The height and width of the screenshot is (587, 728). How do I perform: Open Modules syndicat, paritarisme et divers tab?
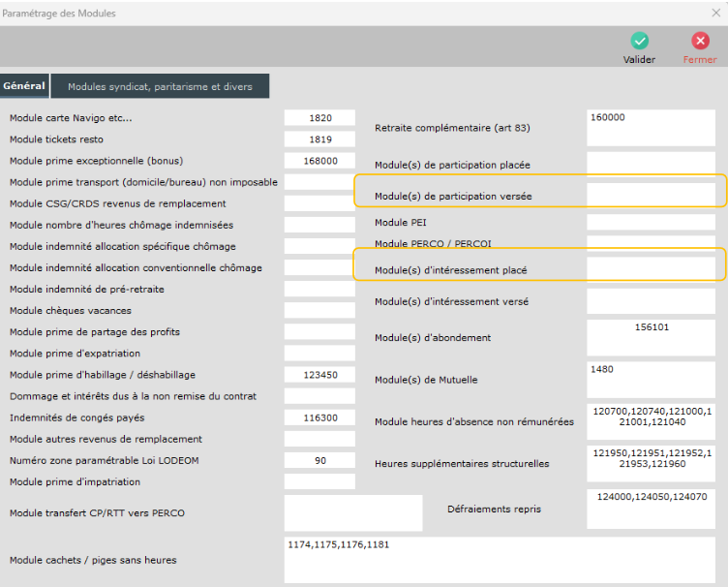(x=160, y=86)
